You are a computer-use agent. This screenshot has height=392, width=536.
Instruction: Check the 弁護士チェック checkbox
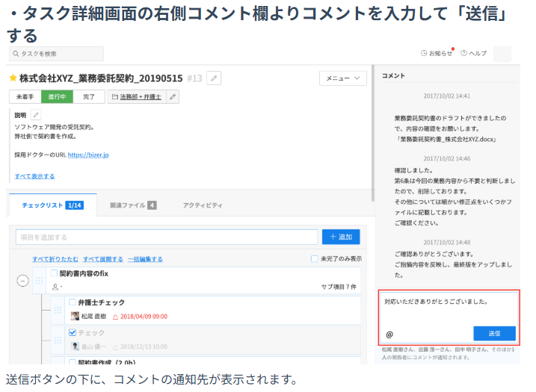[72, 302]
